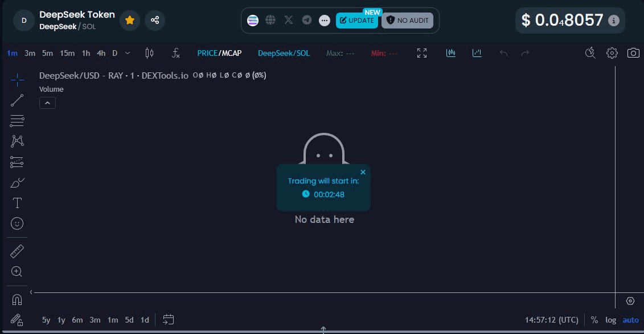
Task: Open price scale settings gear at chart corner
Action: [x=630, y=301]
